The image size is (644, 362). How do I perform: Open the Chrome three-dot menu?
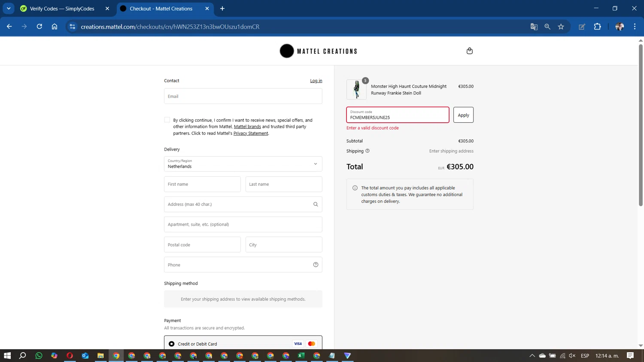(635, 27)
